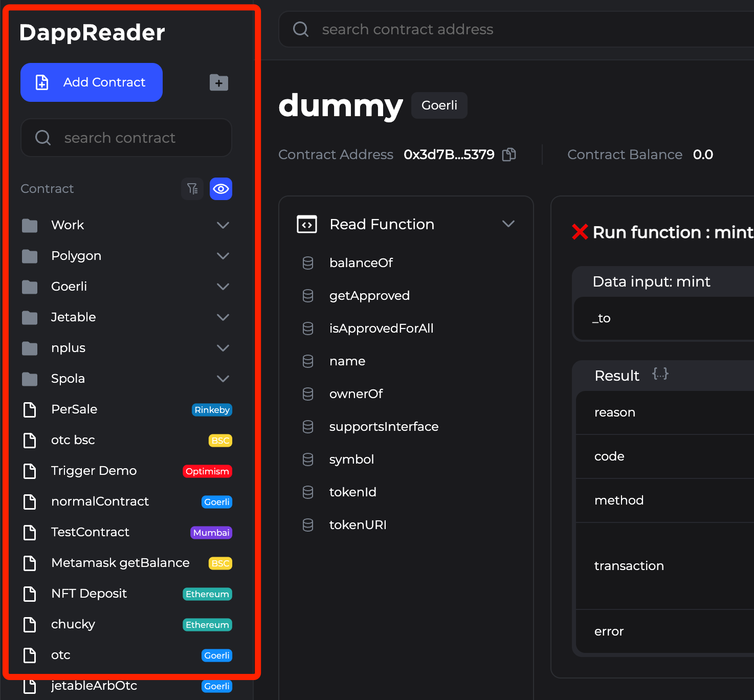Click the transaction result row

pos(665,566)
